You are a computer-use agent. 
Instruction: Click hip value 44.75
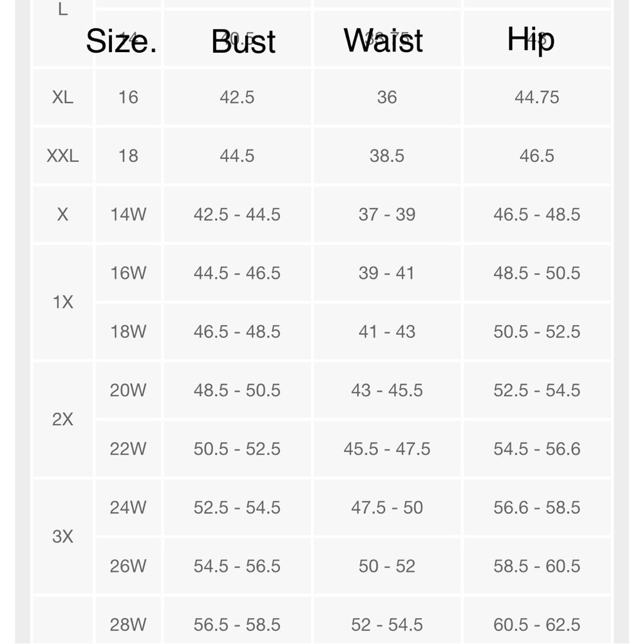536,97
